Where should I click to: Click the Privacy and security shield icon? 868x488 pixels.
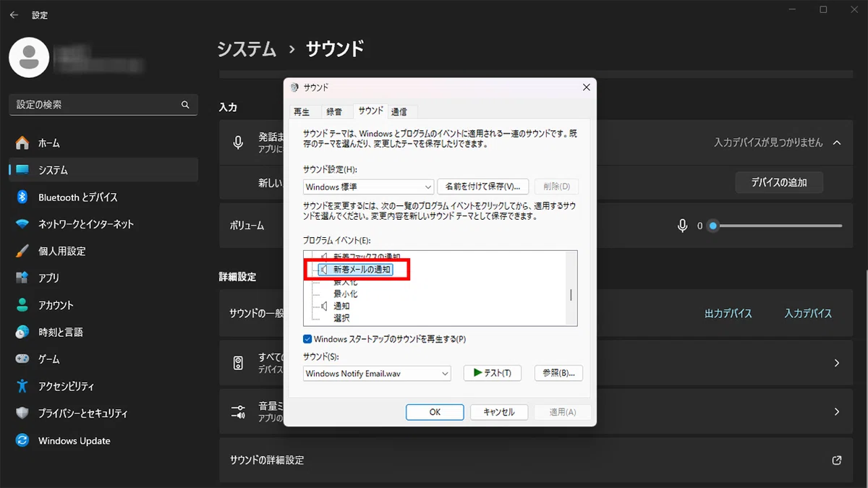(22, 414)
